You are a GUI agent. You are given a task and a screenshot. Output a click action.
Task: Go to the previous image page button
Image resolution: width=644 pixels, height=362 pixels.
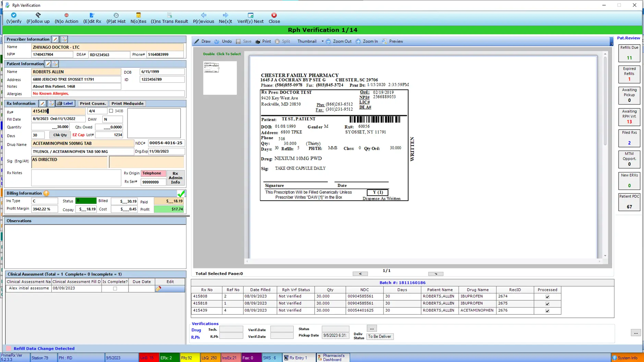(x=360, y=274)
